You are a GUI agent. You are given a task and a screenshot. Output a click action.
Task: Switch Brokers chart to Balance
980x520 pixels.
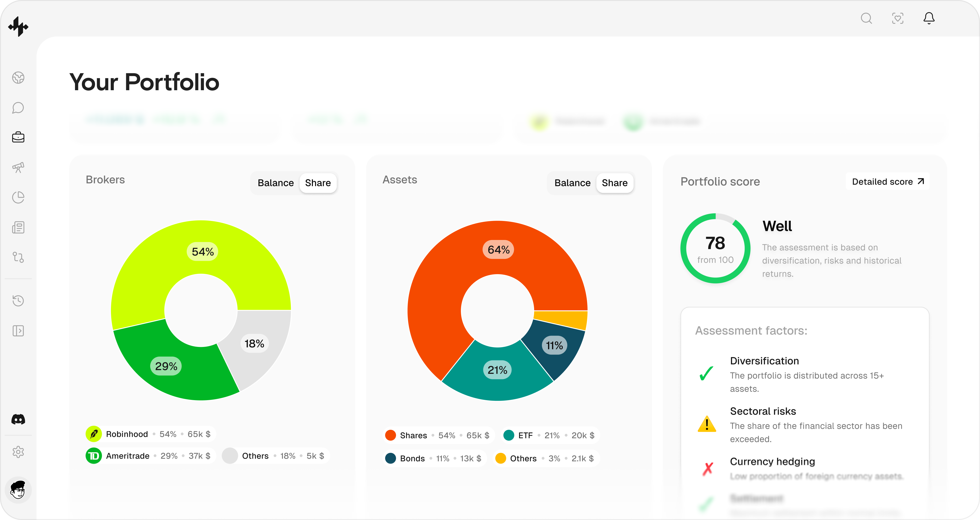(275, 183)
